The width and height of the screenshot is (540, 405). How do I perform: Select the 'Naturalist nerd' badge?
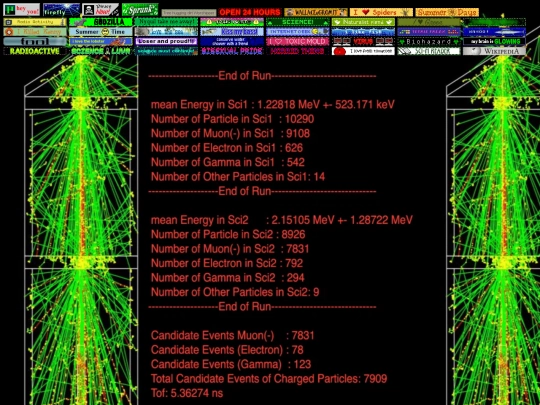(363, 22)
